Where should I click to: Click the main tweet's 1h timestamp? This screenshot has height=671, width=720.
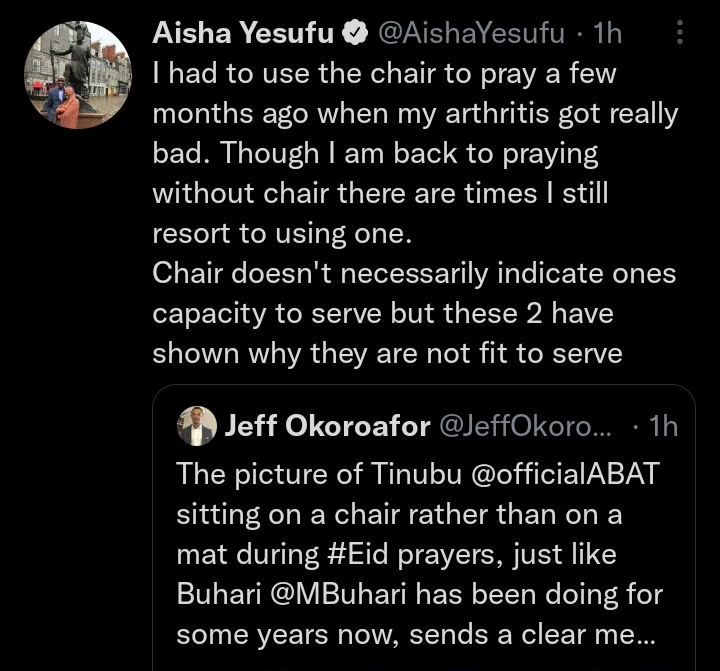pos(607,33)
